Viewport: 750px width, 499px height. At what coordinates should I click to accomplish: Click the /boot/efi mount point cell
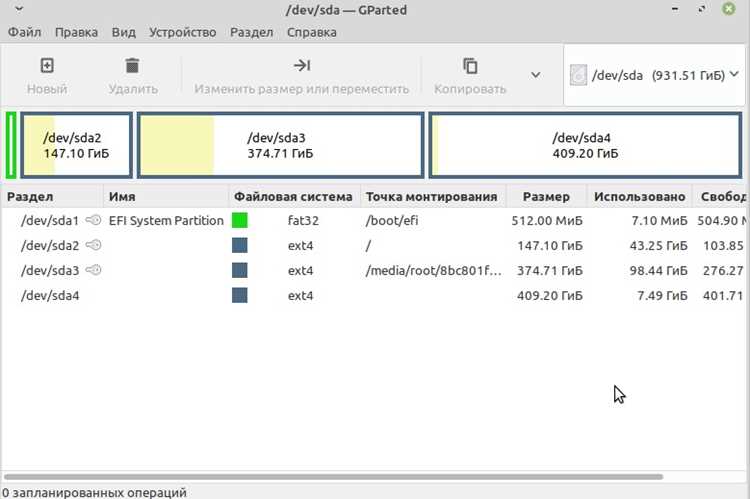(x=392, y=221)
